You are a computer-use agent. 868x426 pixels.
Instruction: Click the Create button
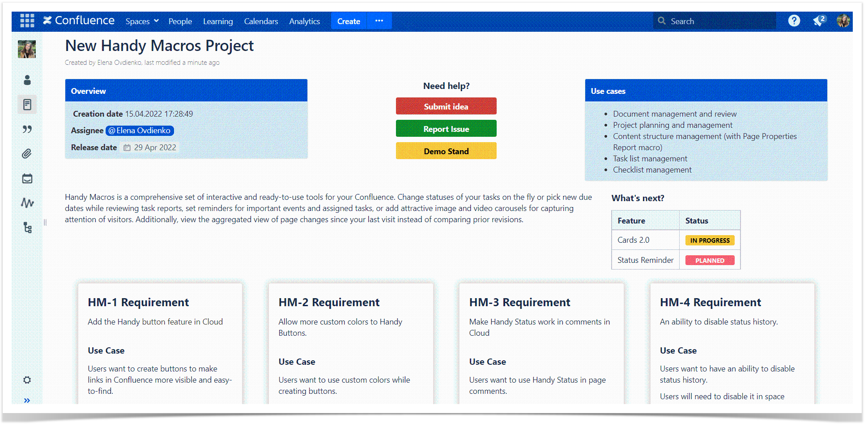click(x=349, y=21)
